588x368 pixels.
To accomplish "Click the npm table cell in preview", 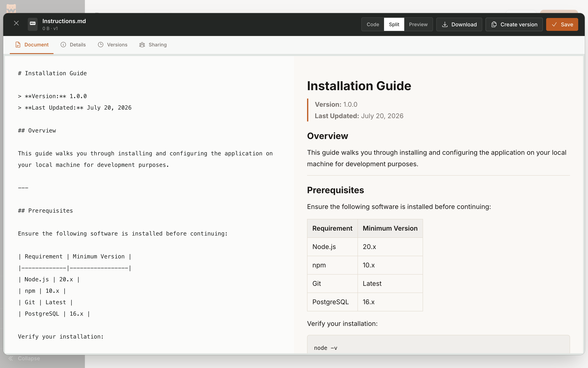I will tap(332, 265).
